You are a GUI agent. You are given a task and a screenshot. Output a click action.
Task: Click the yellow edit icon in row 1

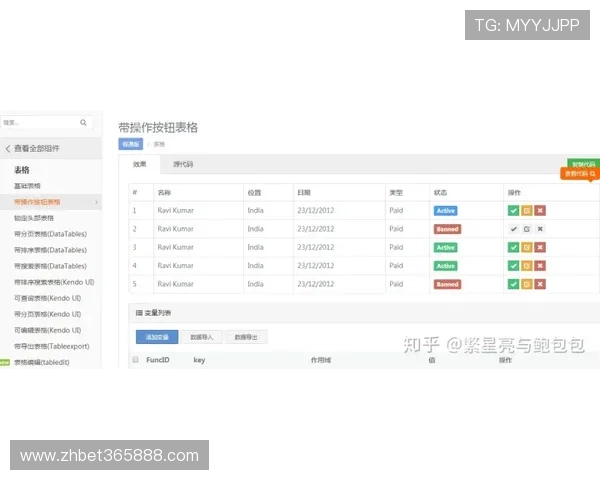click(x=527, y=211)
